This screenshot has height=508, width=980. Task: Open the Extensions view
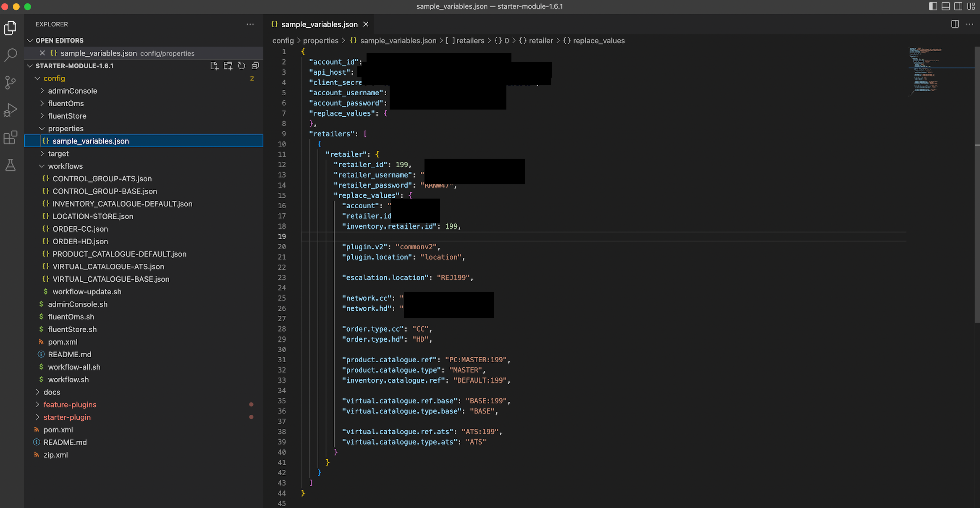10,138
